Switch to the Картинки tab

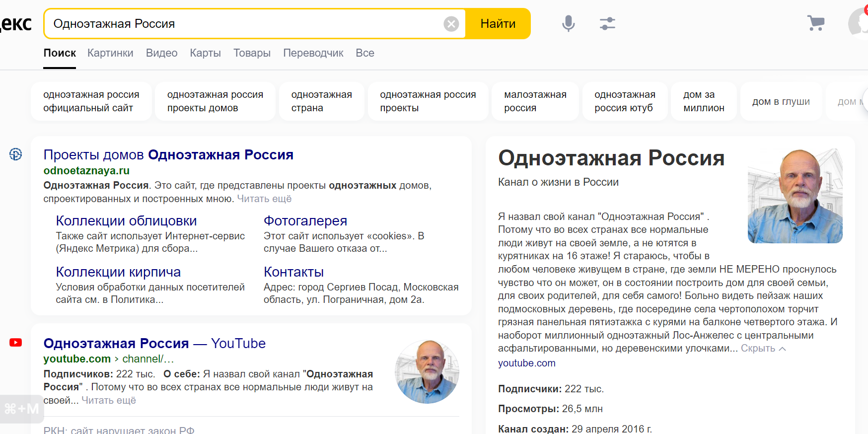click(x=110, y=53)
